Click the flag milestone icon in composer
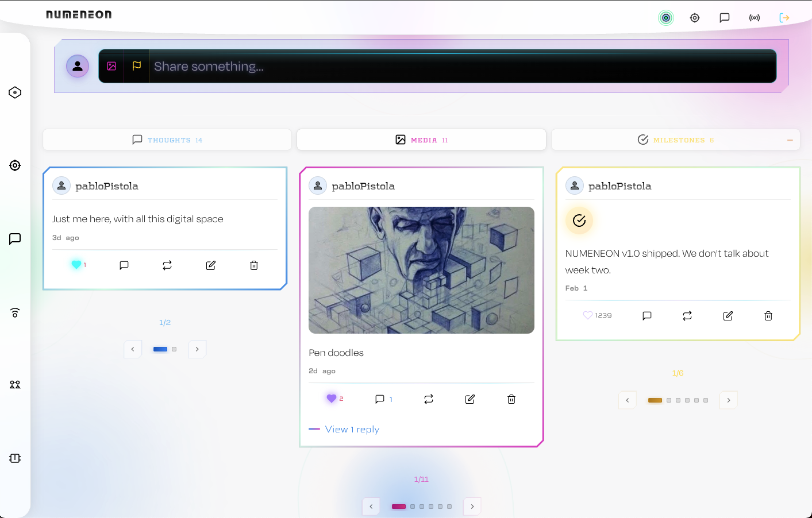This screenshot has height=518, width=812. (x=137, y=66)
